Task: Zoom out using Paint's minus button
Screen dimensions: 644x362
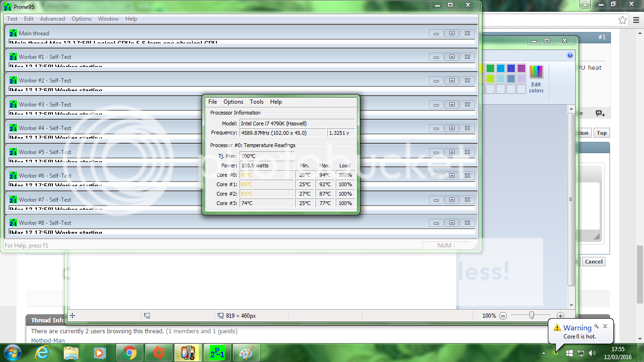Action: click(503, 316)
